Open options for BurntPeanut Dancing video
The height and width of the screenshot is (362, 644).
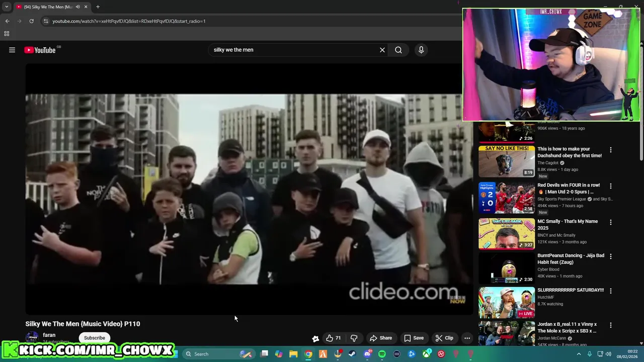pyautogui.click(x=611, y=256)
